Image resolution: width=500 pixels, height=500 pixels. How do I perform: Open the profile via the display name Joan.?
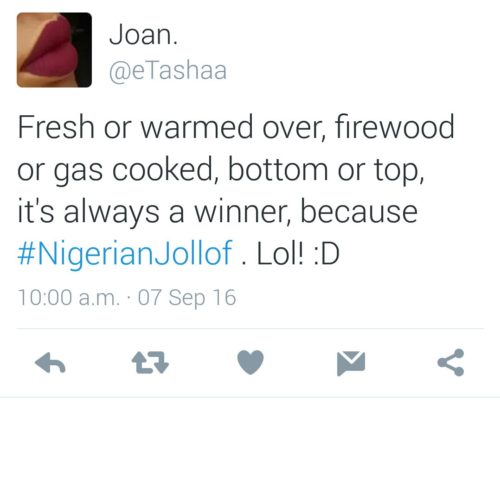click(143, 35)
